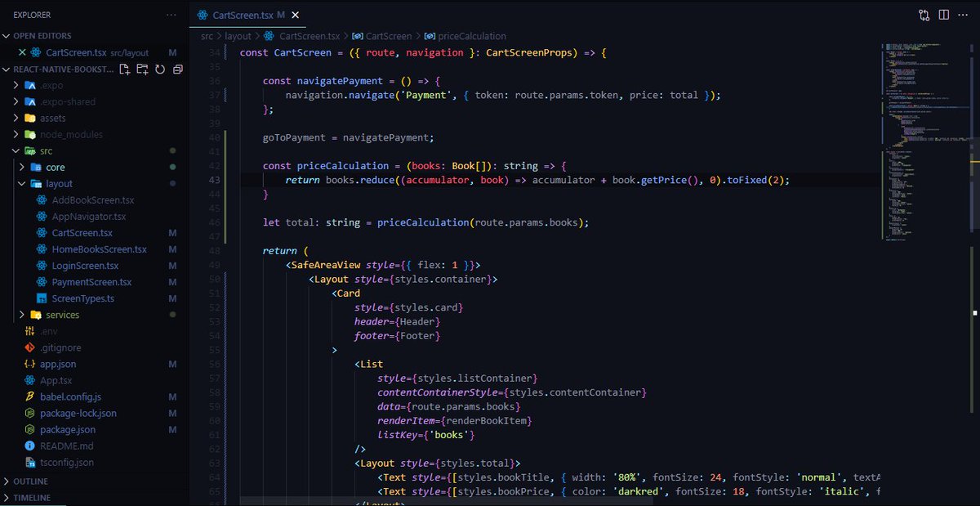The width and height of the screenshot is (980, 506).
Task: Click "listKey={'books'}" prop line
Action: [x=426, y=435]
